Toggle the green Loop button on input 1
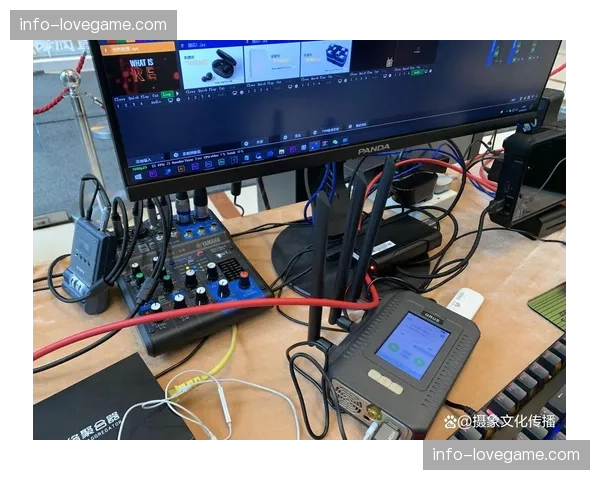This screenshot has height=480, width=600. [166, 96]
